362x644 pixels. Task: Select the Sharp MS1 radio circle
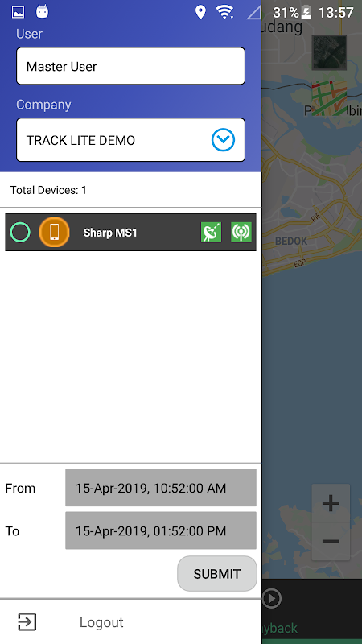20,233
